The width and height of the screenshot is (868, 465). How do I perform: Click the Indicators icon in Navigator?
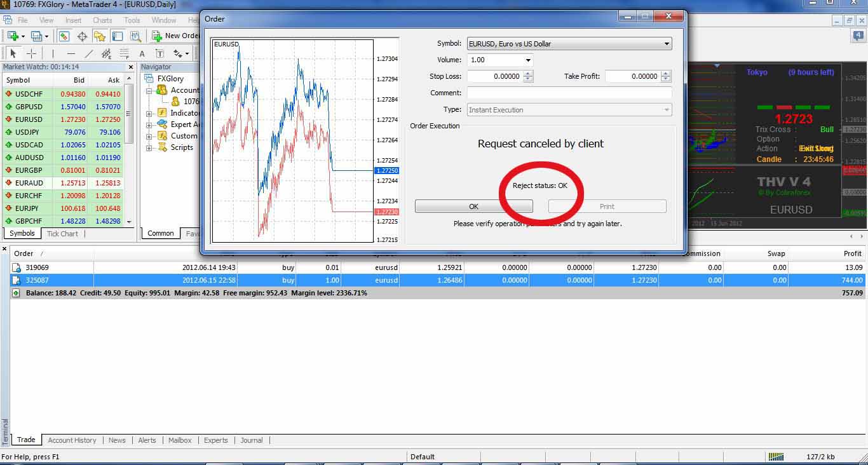162,113
